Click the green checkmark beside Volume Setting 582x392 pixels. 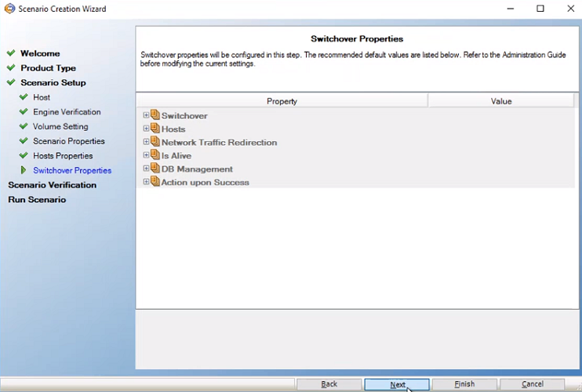click(24, 126)
